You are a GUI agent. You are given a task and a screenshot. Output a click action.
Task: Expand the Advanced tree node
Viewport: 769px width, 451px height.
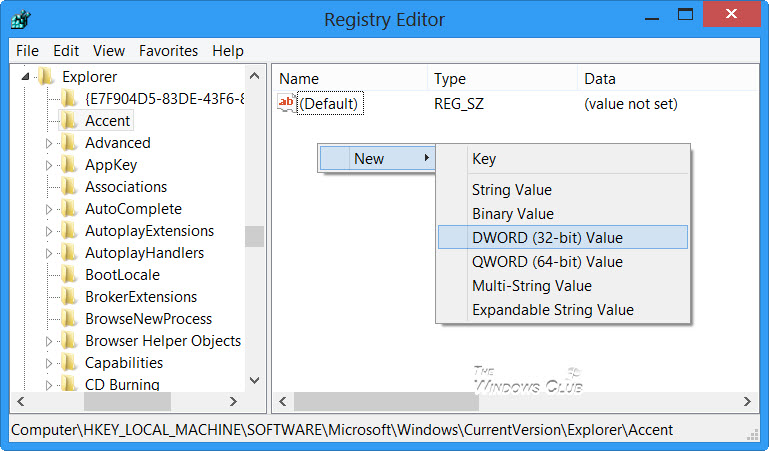pos(49,143)
